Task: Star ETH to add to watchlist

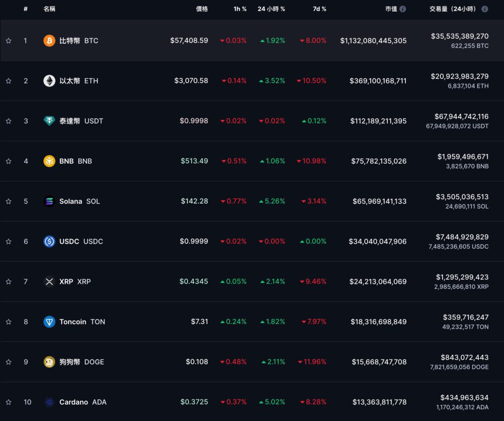Action: point(9,81)
